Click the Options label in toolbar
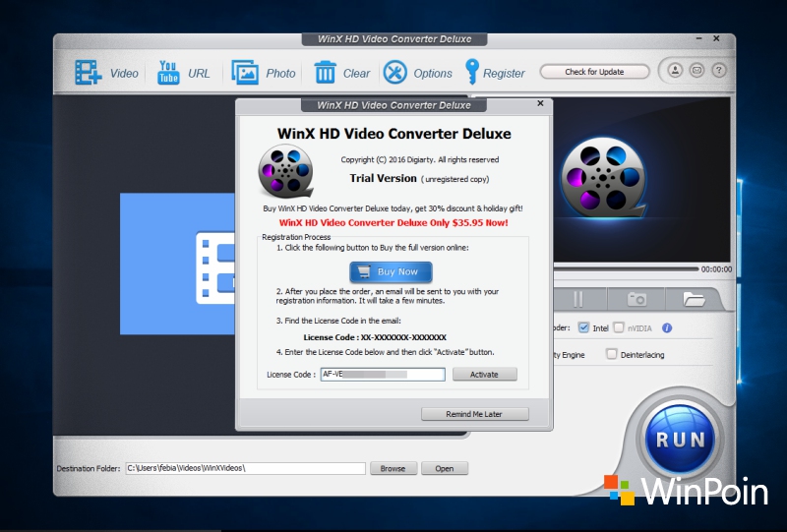 [433, 74]
